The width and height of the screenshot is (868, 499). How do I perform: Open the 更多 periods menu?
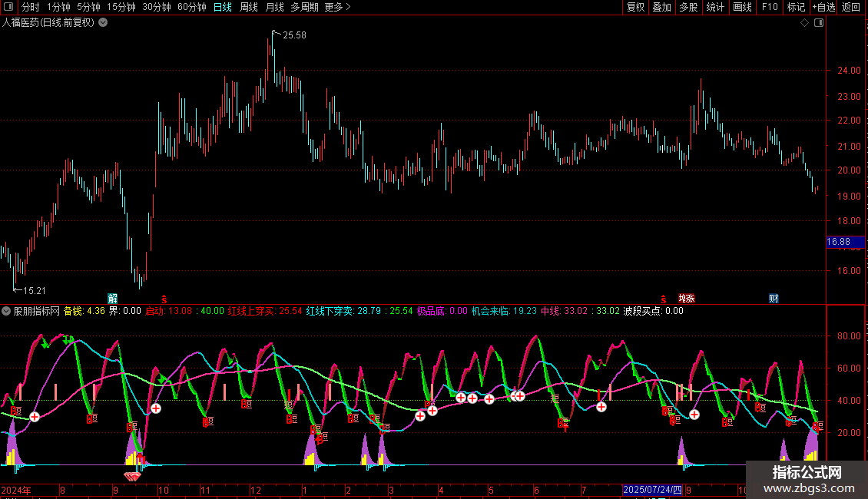click(336, 8)
